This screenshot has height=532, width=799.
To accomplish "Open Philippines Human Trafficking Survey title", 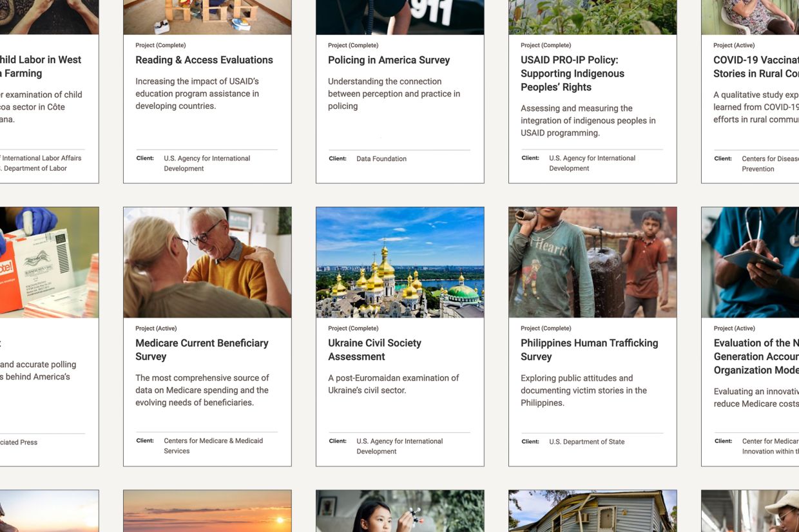I will click(590, 350).
